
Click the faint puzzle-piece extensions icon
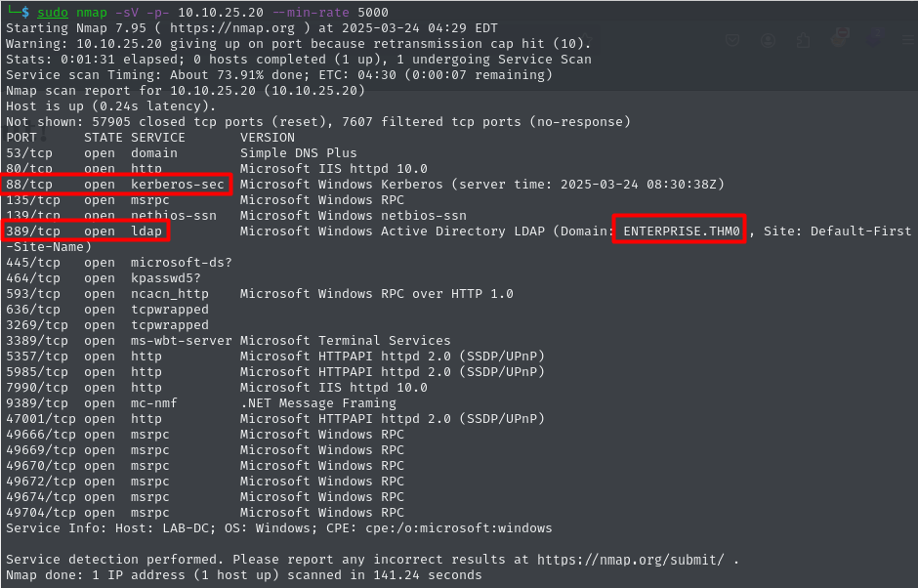point(803,41)
